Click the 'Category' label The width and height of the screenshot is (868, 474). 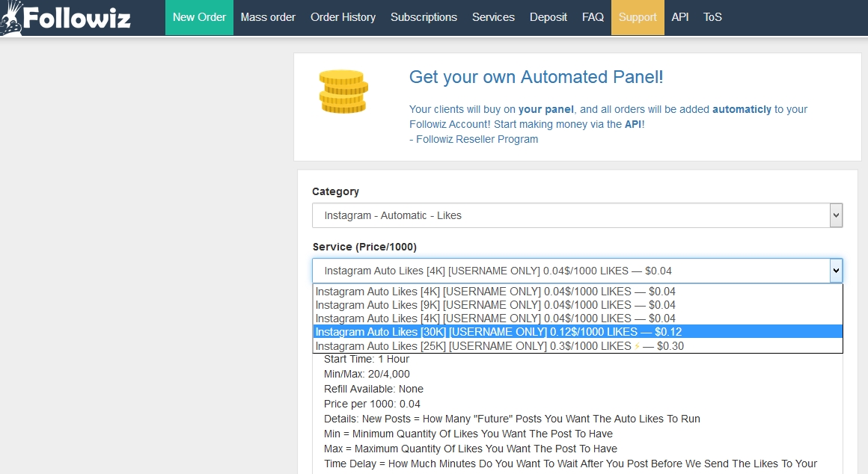(x=335, y=191)
